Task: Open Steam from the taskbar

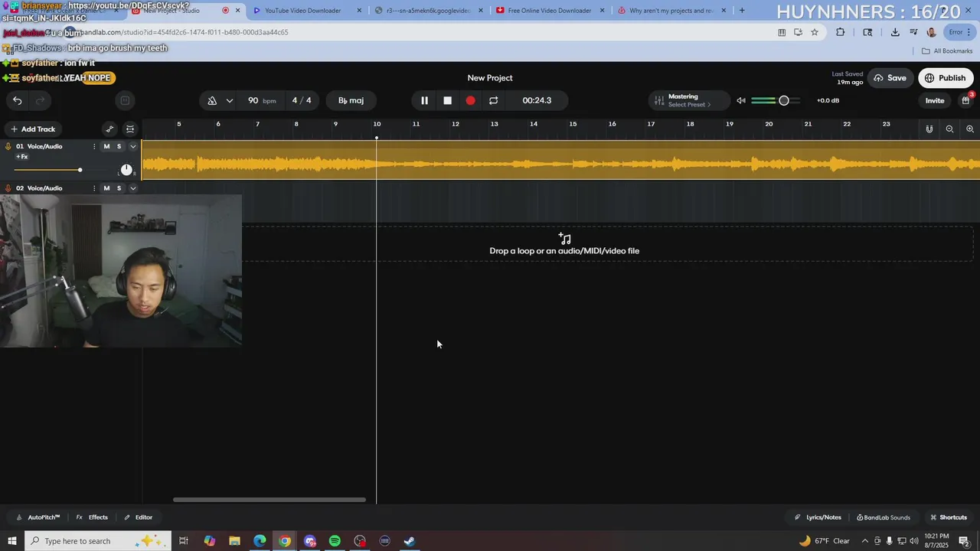Action: pyautogui.click(x=410, y=541)
